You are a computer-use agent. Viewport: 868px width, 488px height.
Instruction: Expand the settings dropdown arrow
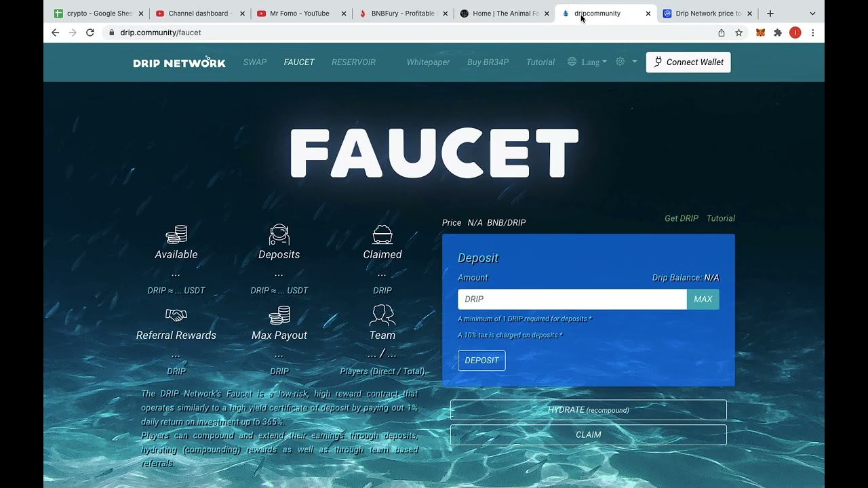coord(635,62)
